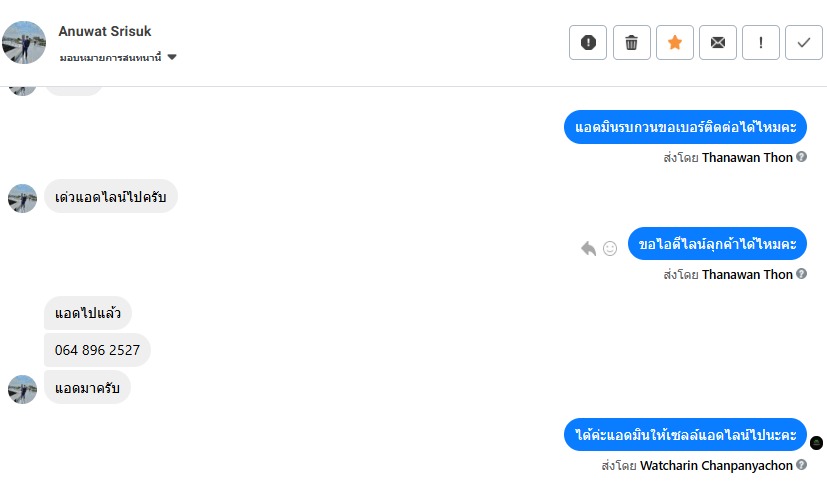827x502 pixels.
Task: Click the Anuwat Srisuk name heading
Action: (105, 32)
